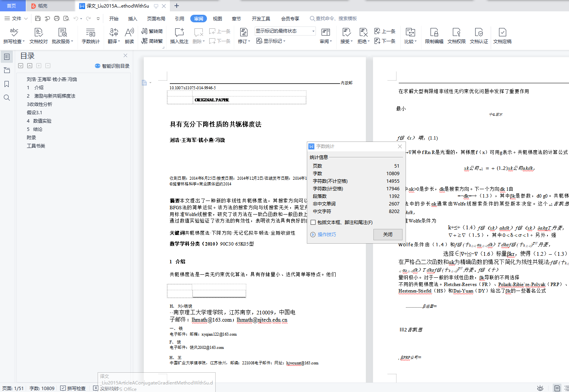Screen dimensions: 569x392
Task: Switch to the 插入 ribbon tab
Action: (133, 19)
